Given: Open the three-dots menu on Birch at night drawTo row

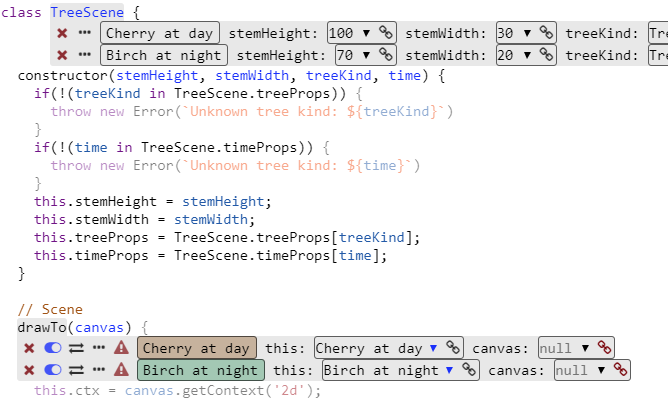Looking at the screenshot, I should click(x=99, y=370).
